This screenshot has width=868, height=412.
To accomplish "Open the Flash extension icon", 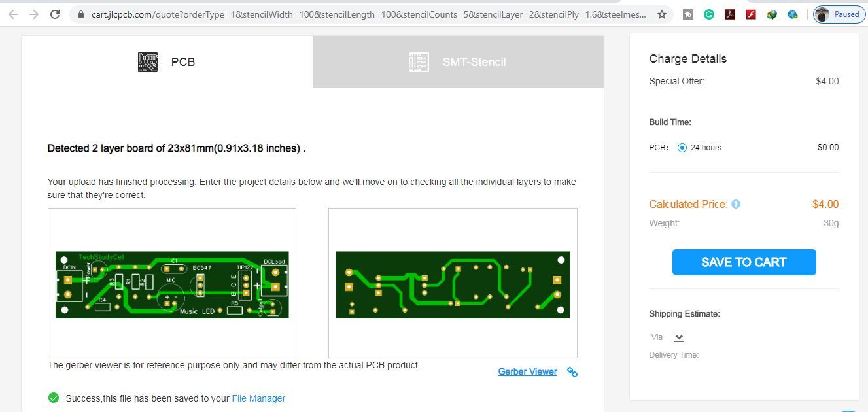I will point(751,14).
